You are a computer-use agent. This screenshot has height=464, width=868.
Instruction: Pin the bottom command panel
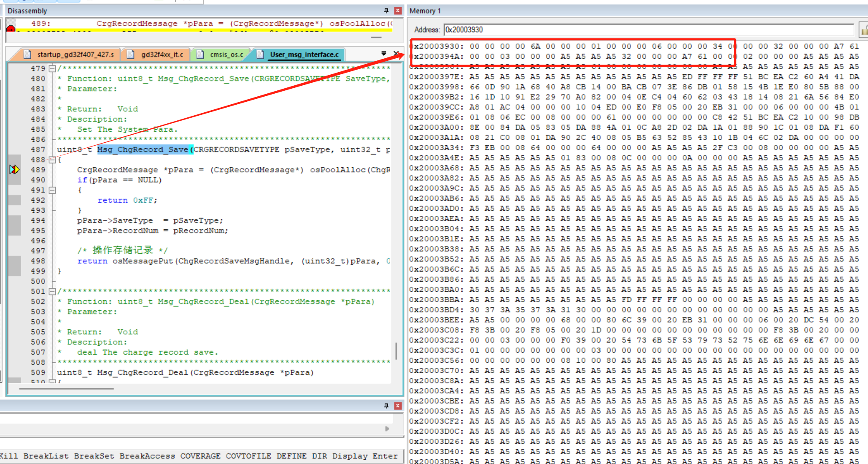point(386,406)
